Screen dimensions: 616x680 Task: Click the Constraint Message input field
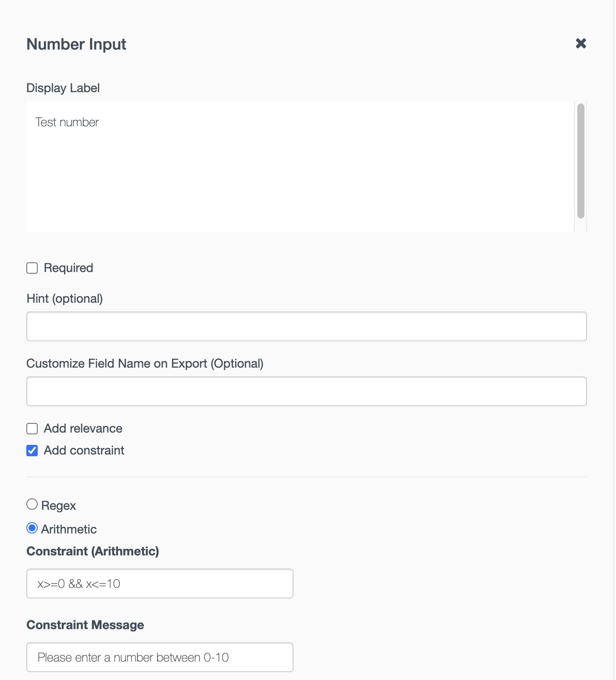pos(160,657)
